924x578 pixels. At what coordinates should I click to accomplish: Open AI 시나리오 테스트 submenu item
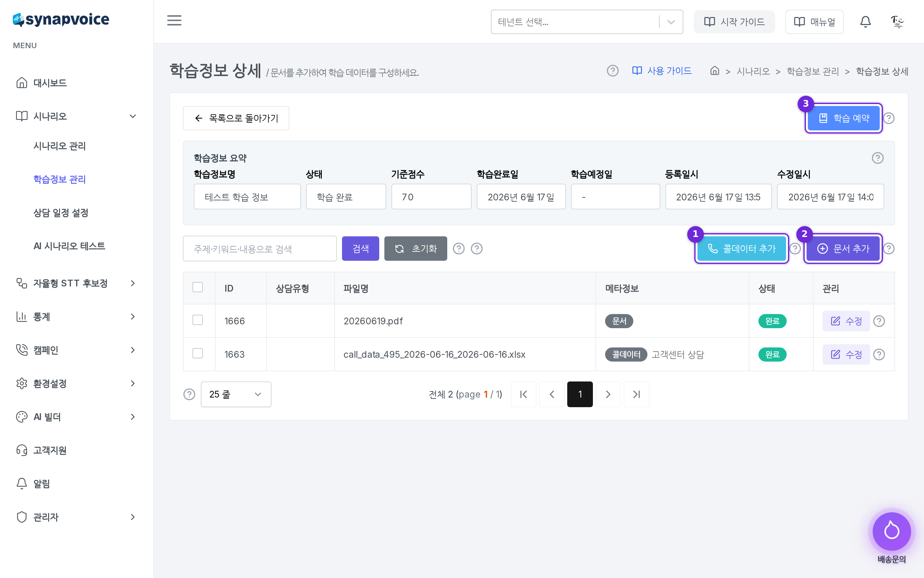click(x=69, y=246)
